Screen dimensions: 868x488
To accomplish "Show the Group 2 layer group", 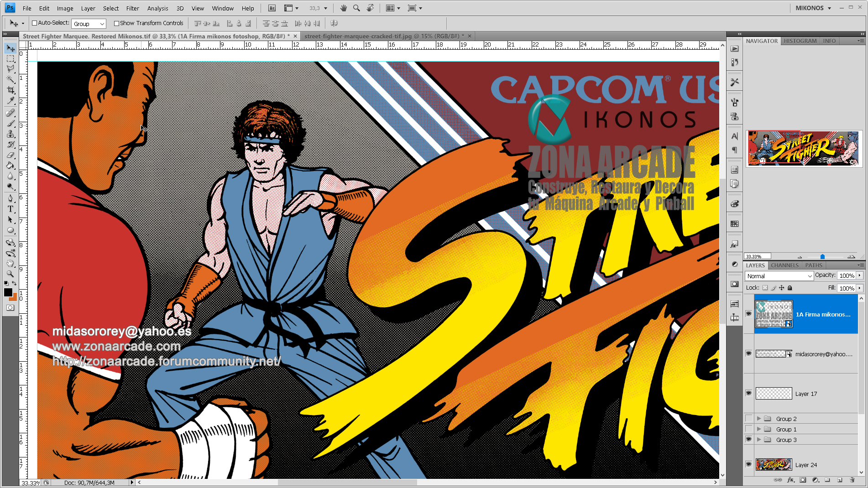I will [x=748, y=419].
